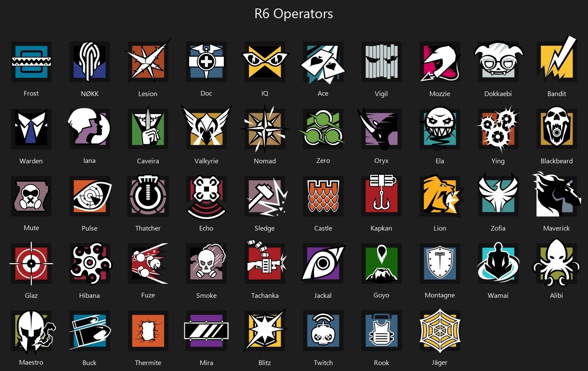
Task: Select Tachanka's turret icon
Action: click(x=266, y=262)
